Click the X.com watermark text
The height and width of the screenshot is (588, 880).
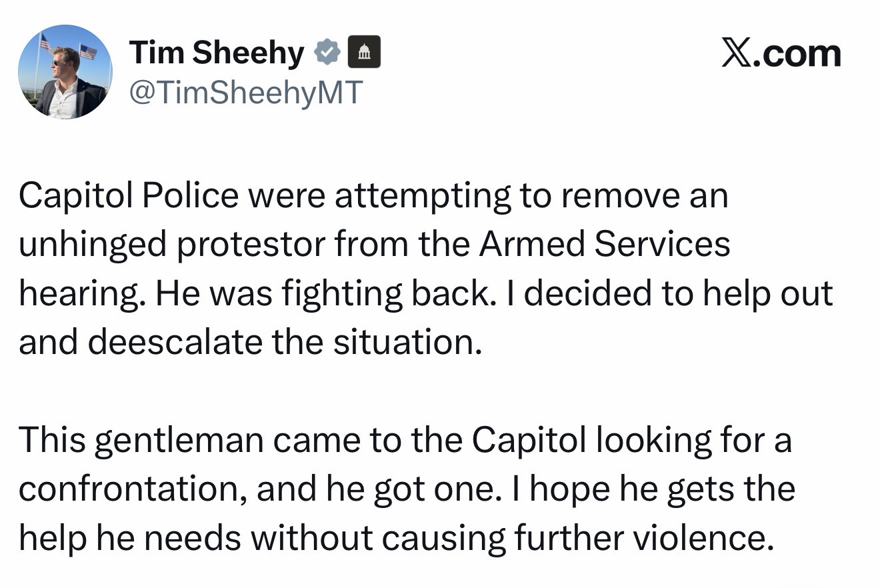(781, 54)
